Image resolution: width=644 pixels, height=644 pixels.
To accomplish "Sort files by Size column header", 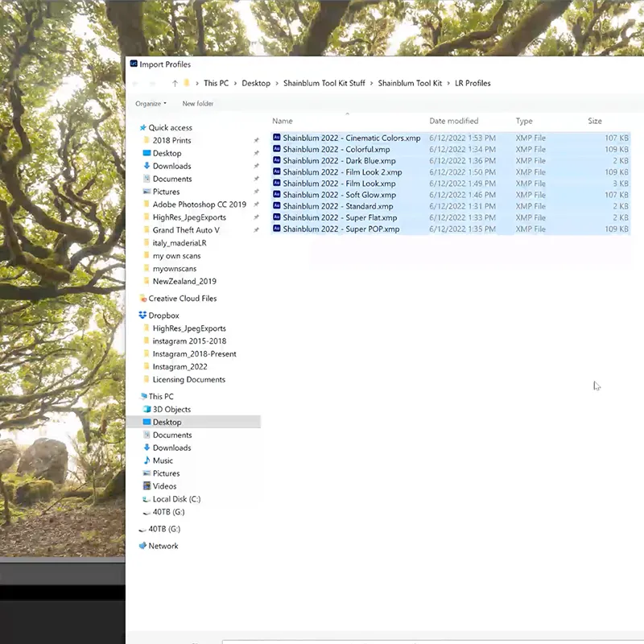I will click(x=595, y=122).
